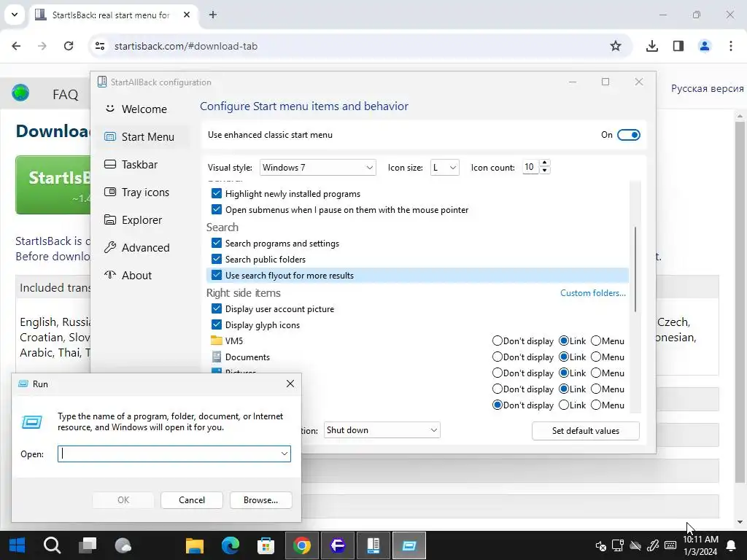This screenshot has height=560, width=747.
Task: Open Chrome's three-dot menu
Action: 731,46
